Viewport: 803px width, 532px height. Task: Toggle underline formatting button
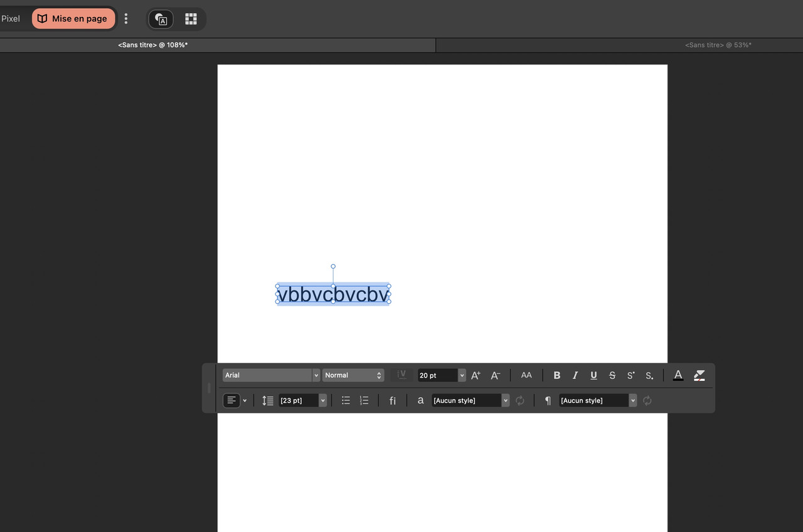point(593,375)
